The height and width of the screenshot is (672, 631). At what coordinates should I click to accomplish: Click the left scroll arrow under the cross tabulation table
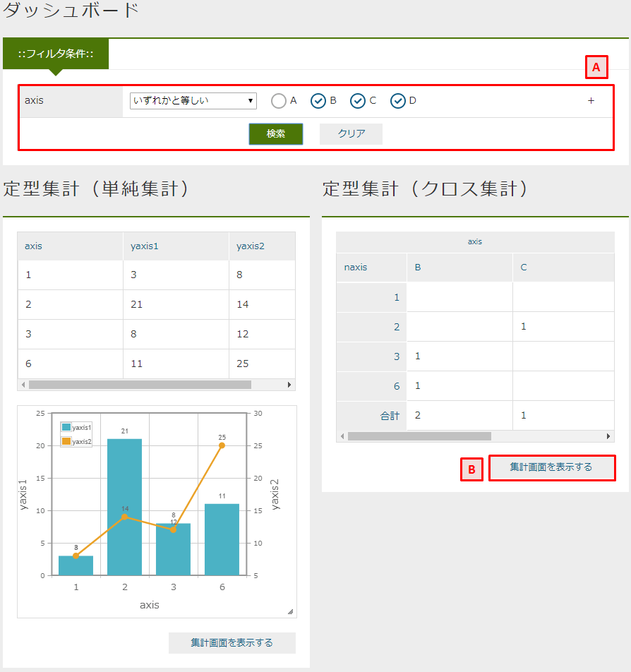click(x=343, y=436)
